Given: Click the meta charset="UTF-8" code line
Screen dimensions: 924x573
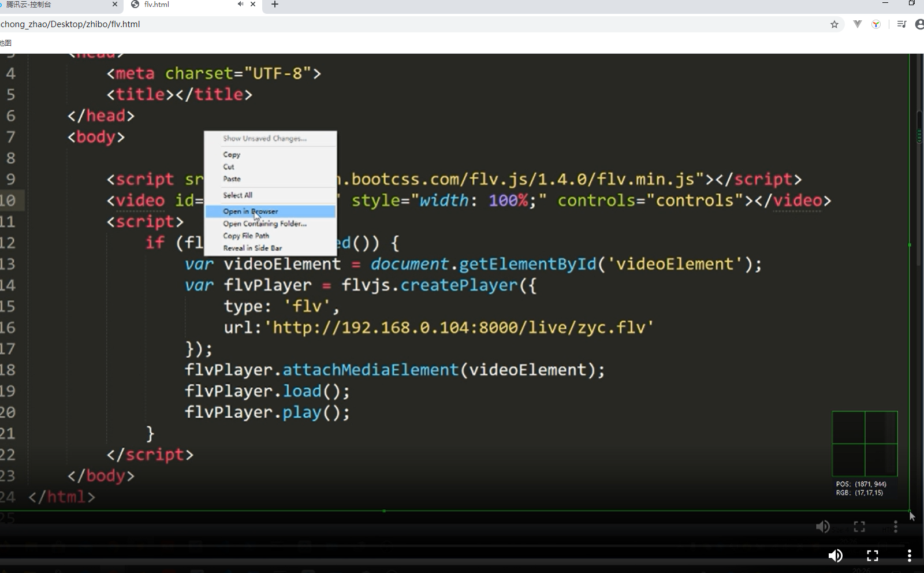Looking at the screenshot, I should pos(214,73).
